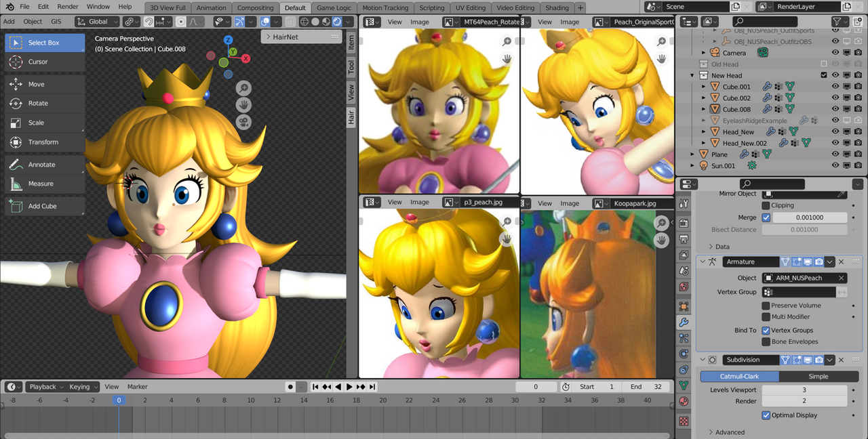Toggle proportional editing in the 3D viewport header

coord(181,22)
